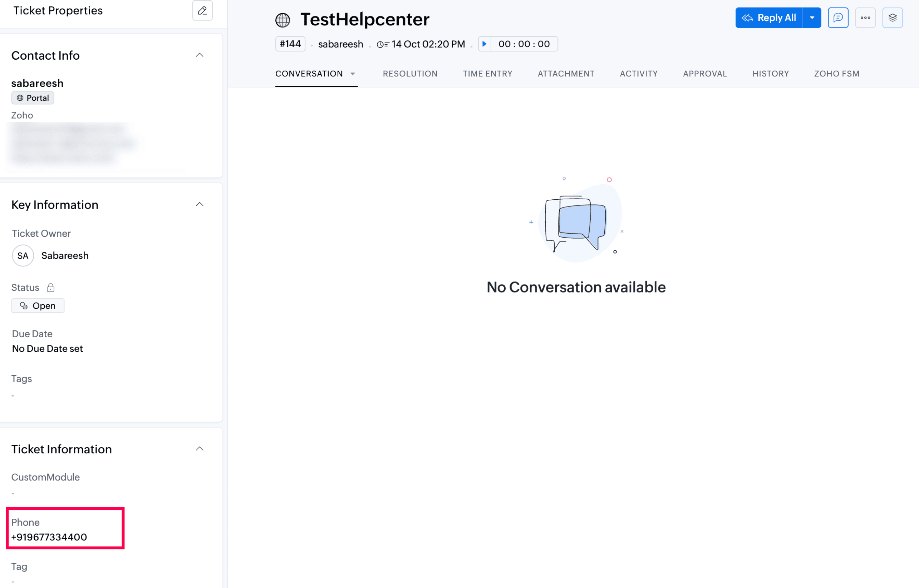
Task: Click the sabareesh contact name link
Action: tap(38, 83)
